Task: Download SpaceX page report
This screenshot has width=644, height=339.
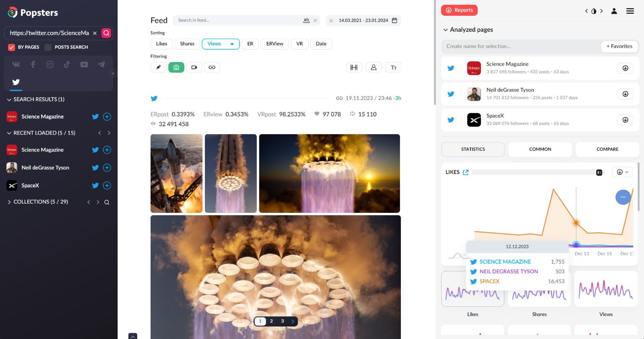Action: [625, 120]
